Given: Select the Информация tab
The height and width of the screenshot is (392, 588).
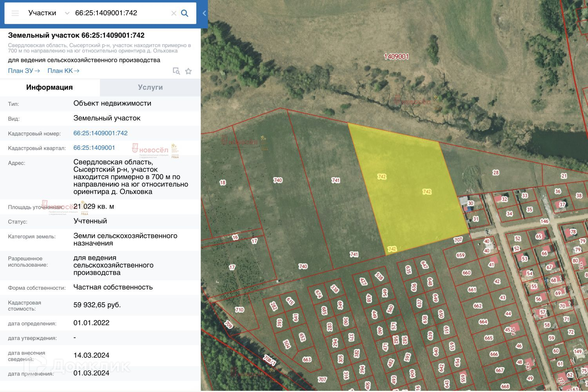Looking at the screenshot, I should point(49,87).
